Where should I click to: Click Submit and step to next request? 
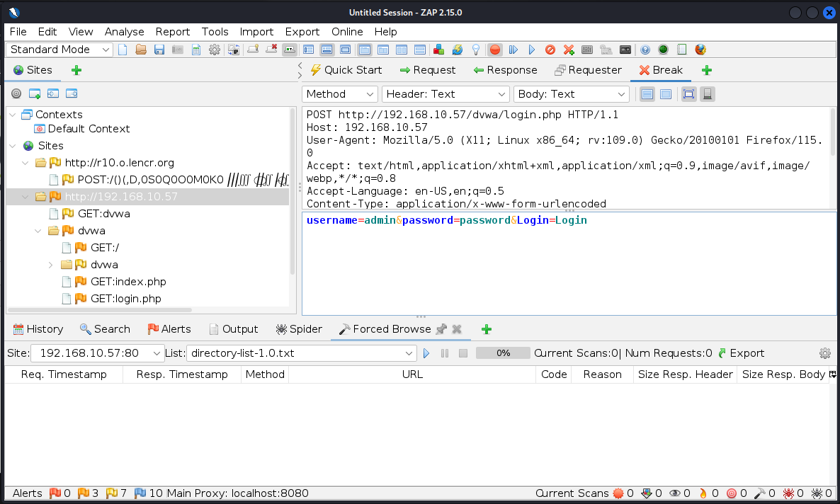513,50
